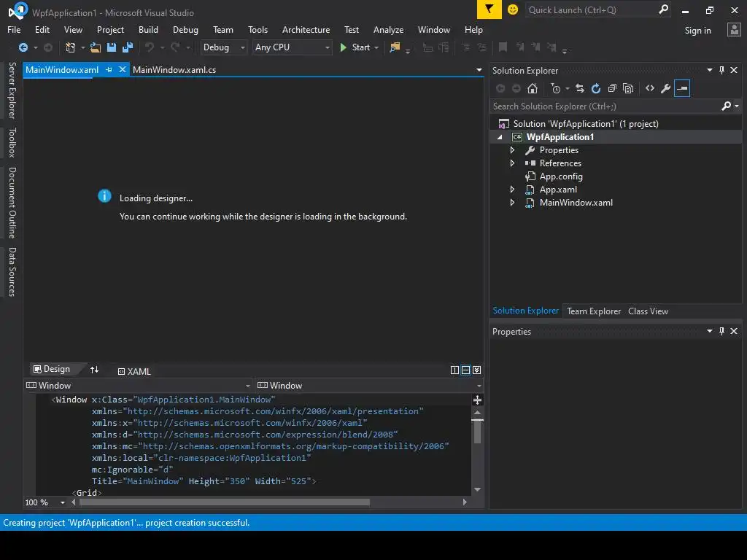Click the Open File folder icon
Screen dimensions: 747x560
96,47
